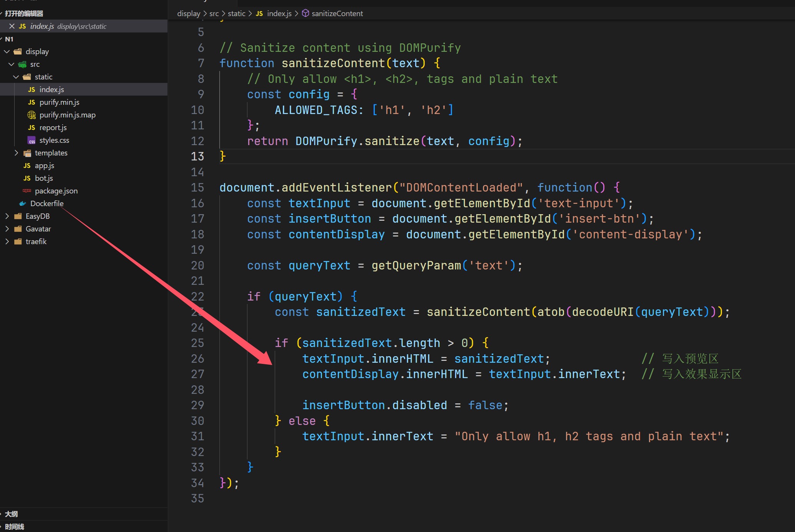This screenshot has width=795, height=532.
Task: Expand the 时间线 timeline section
Action: tap(15, 527)
